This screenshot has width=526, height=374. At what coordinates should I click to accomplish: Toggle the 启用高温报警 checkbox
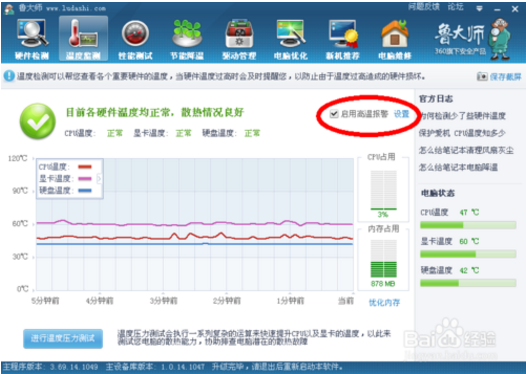333,114
